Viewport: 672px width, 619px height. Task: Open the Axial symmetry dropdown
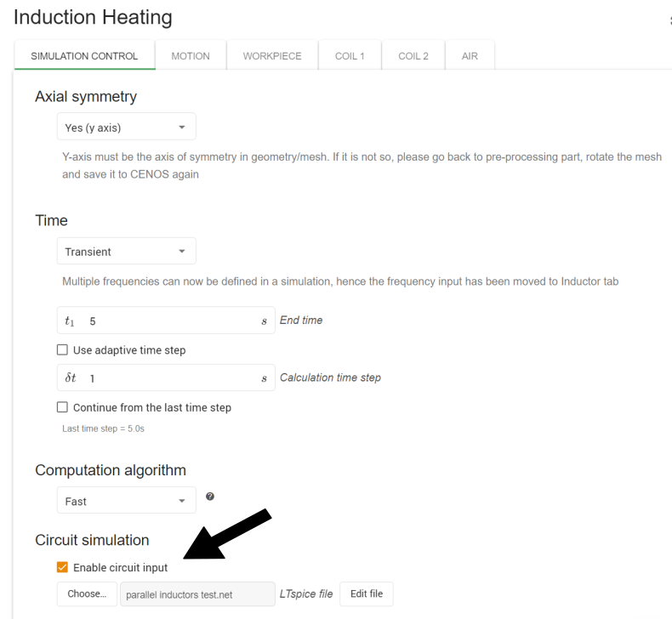pyautogui.click(x=126, y=128)
